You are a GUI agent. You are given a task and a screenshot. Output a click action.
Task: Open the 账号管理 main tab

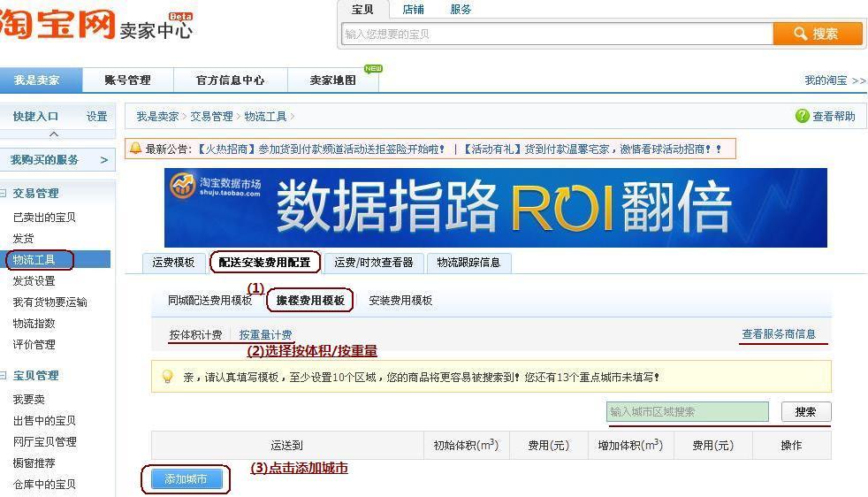[128, 80]
